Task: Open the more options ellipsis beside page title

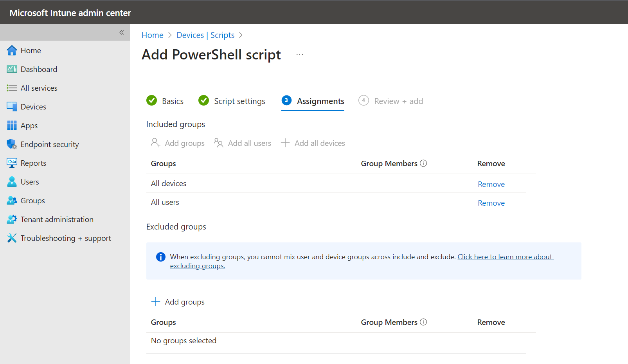Action: [300, 55]
